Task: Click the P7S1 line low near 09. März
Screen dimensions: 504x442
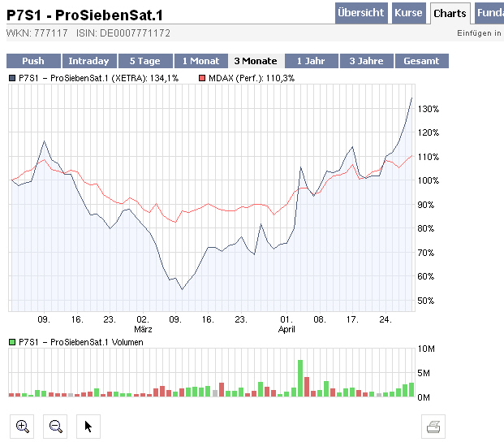Action: (182, 289)
